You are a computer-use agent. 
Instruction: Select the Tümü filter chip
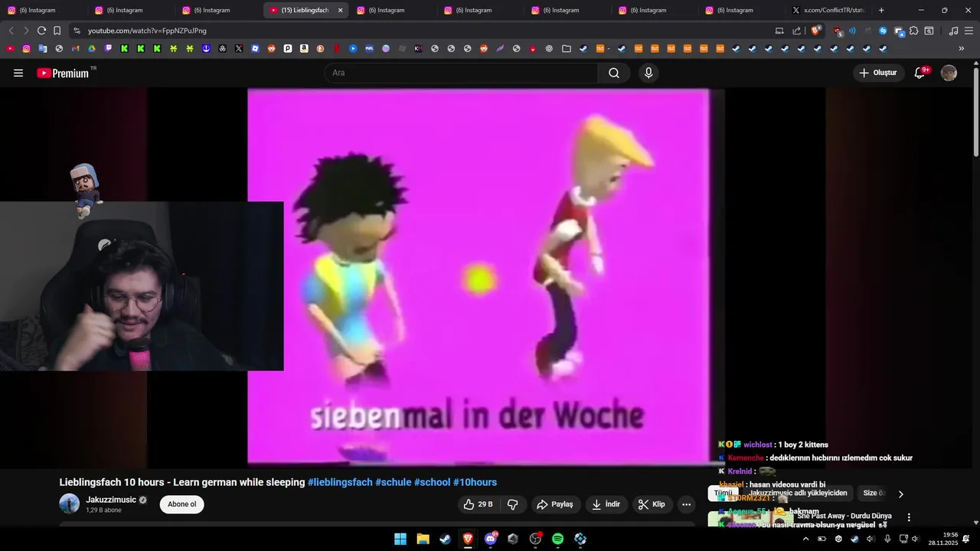click(723, 494)
